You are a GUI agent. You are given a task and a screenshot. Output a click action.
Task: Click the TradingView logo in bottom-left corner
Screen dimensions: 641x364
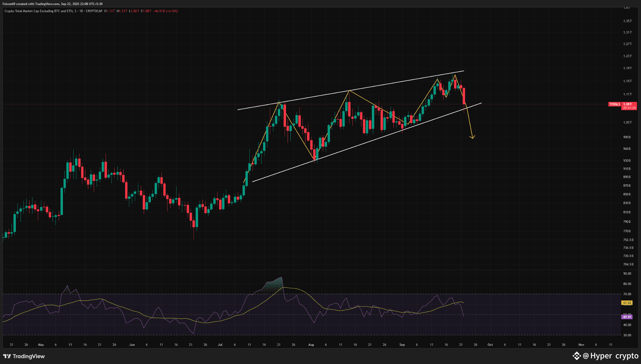24,356
